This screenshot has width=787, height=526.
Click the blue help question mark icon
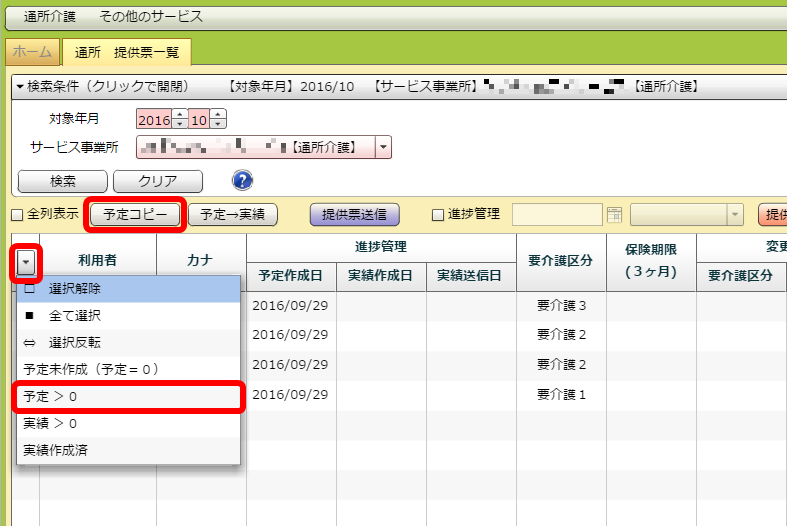pos(242,180)
